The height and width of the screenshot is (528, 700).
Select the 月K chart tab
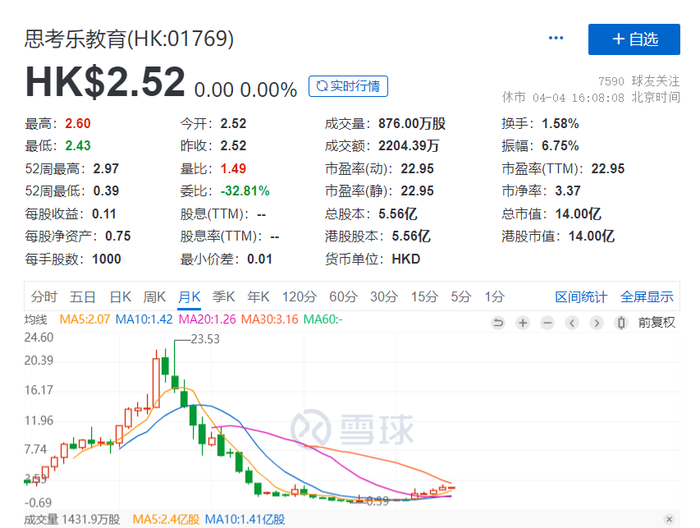point(189,296)
